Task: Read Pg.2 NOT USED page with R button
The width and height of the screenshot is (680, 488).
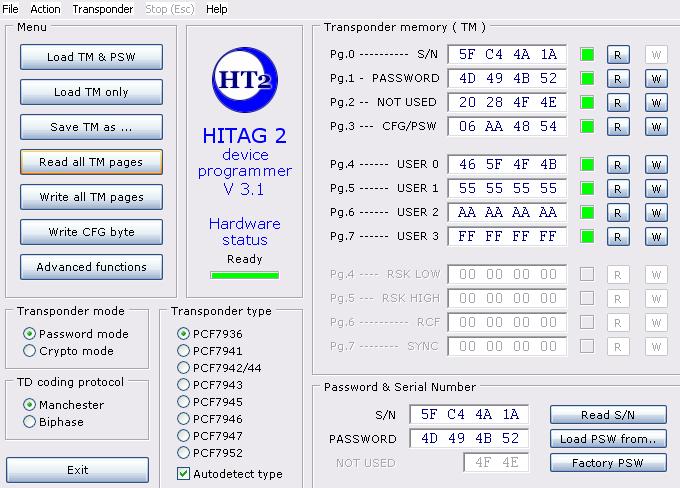Action: pyautogui.click(x=618, y=103)
